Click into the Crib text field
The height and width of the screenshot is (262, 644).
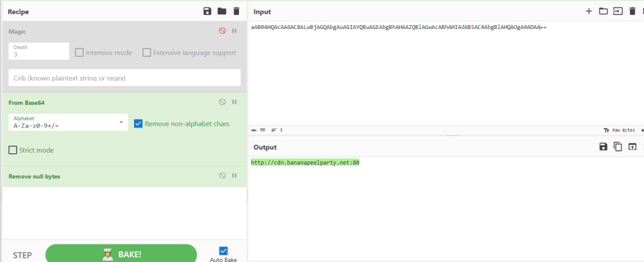tap(125, 78)
